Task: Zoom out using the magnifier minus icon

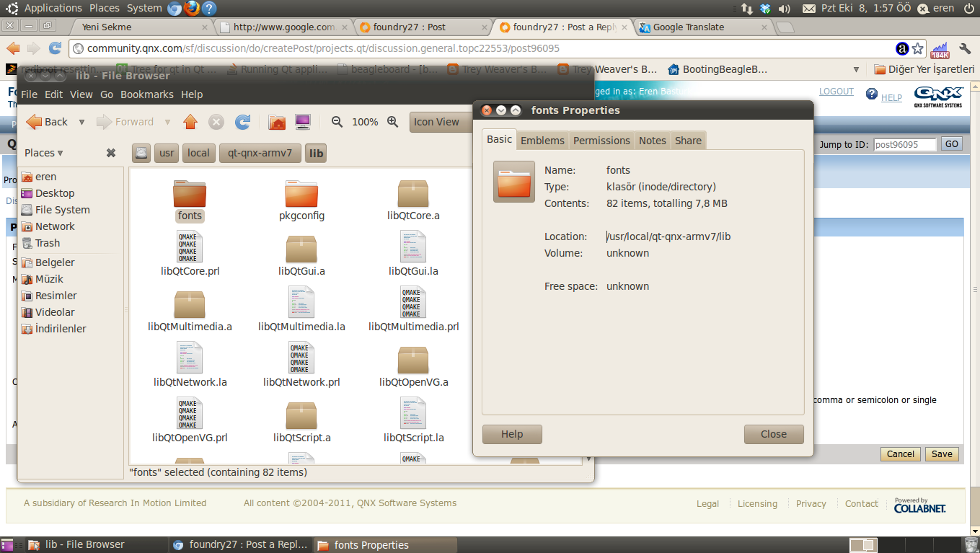Action: pos(337,122)
